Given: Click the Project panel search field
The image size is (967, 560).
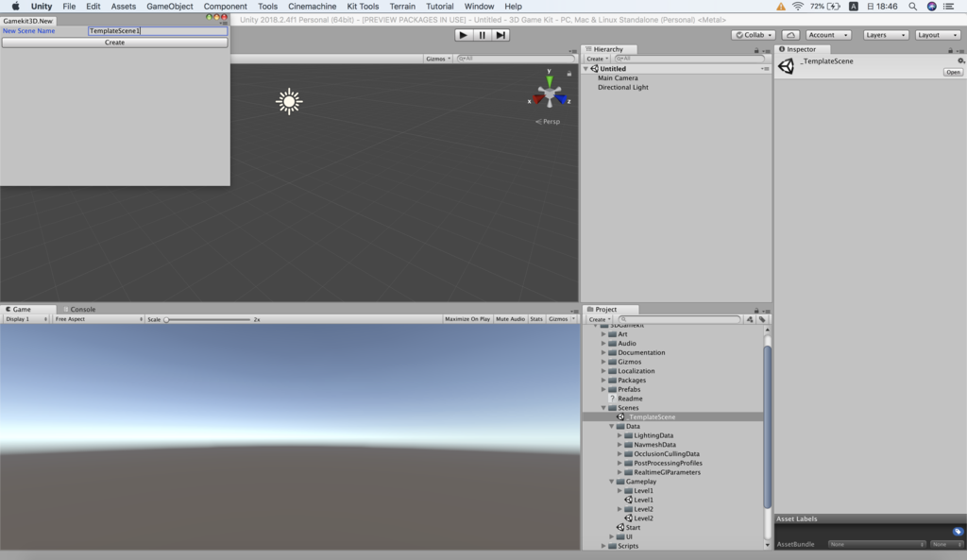Looking at the screenshot, I should pyautogui.click(x=678, y=319).
